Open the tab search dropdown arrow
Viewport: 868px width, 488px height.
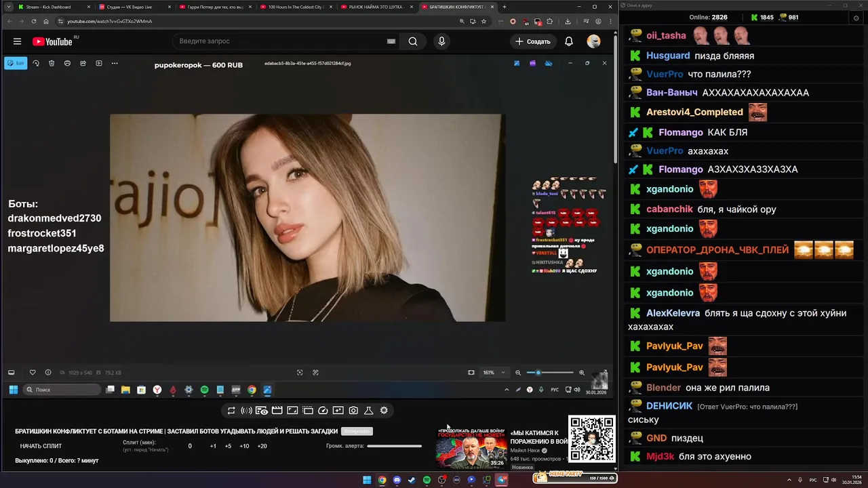tap(8, 7)
